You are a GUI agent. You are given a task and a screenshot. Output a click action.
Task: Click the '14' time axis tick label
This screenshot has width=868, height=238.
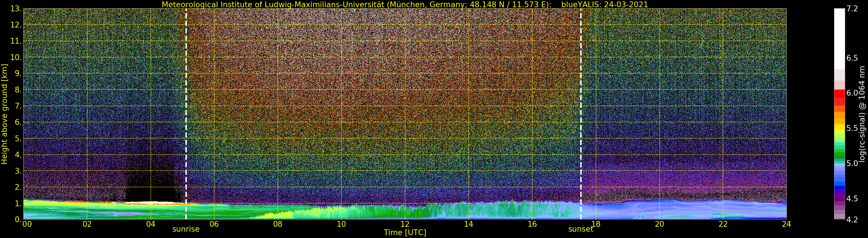click(469, 224)
